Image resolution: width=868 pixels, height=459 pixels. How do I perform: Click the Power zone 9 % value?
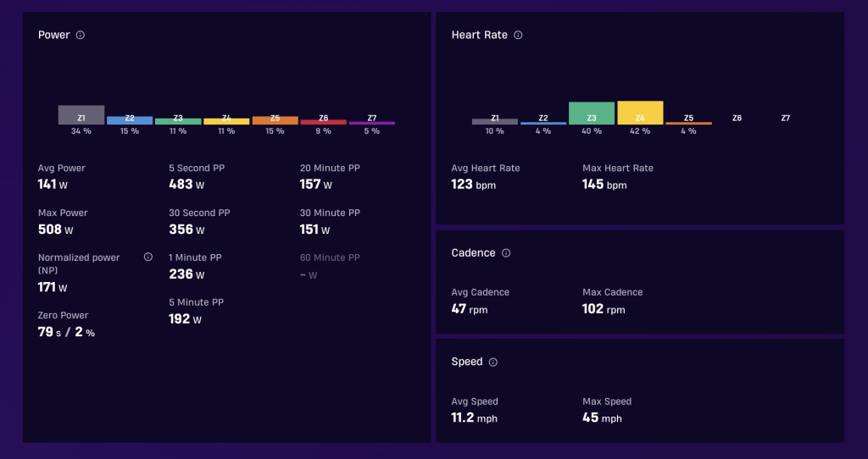[323, 131]
